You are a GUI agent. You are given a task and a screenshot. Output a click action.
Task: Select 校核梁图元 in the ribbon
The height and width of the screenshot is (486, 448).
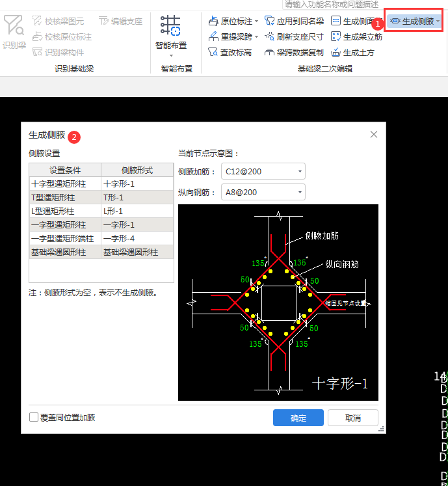[58, 21]
